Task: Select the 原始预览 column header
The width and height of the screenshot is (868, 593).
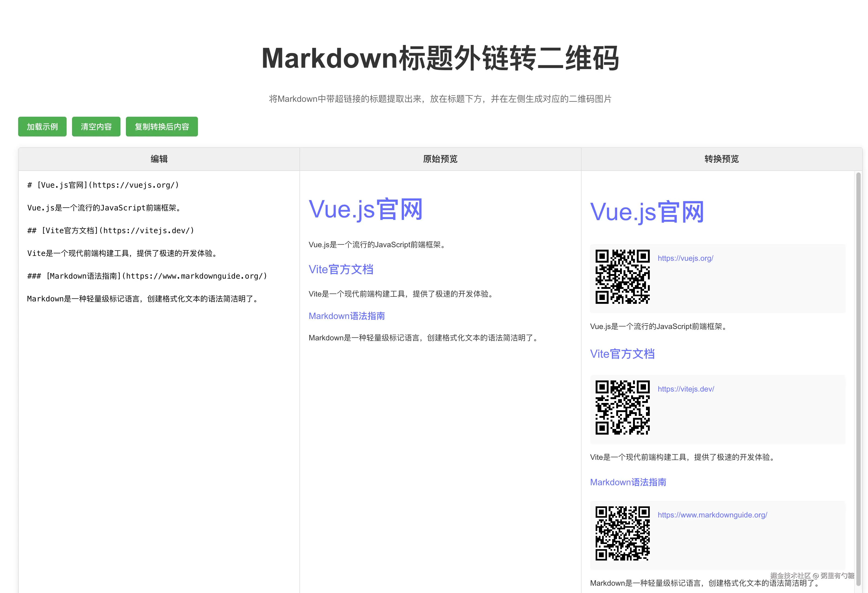Action: 440,159
